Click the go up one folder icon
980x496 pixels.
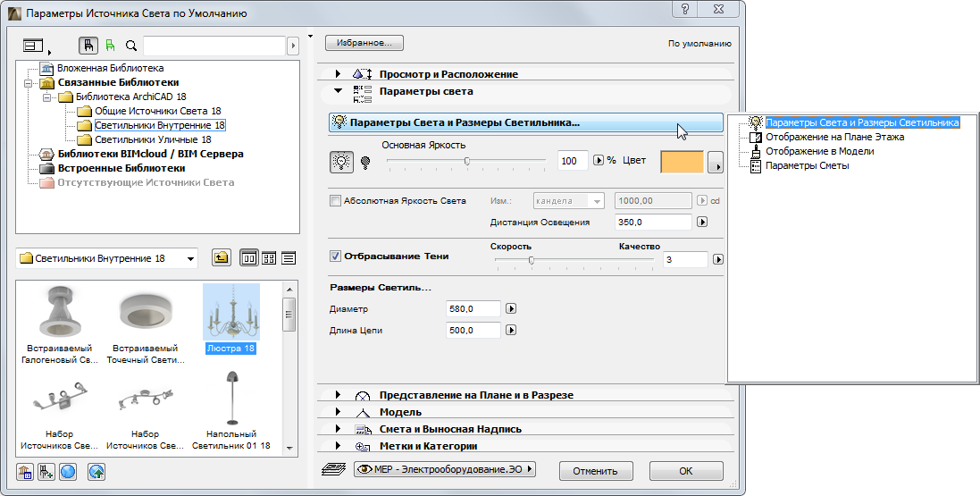coord(222,257)
